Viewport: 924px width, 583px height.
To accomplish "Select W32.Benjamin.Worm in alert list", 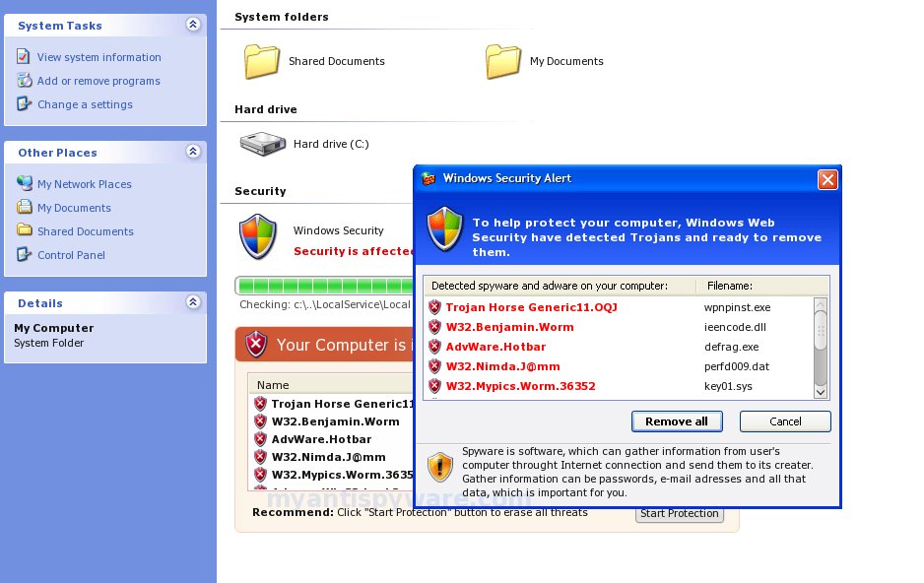I will pyautogui.click(x=509, y=327).
